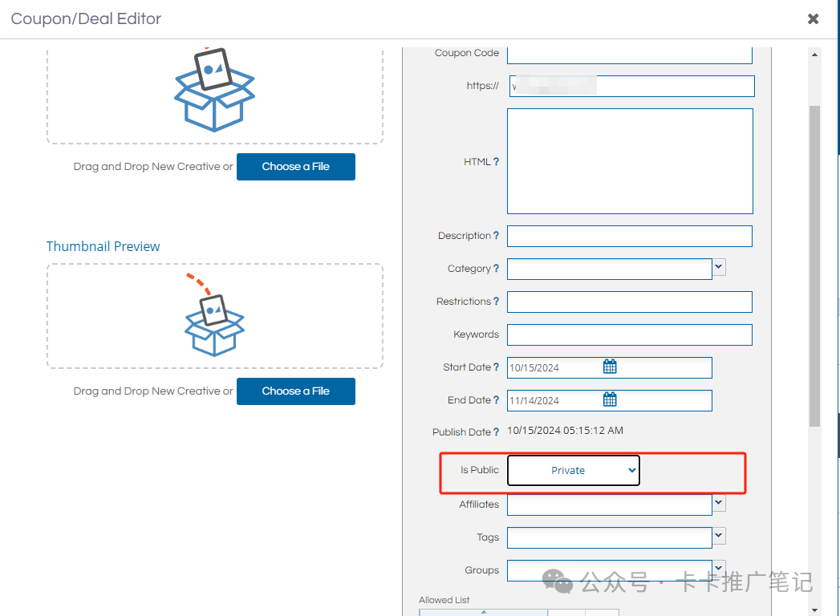This screenshot has width=840, height=616.
Task: Click the Description help question mark
Action: tap(496, 236)
